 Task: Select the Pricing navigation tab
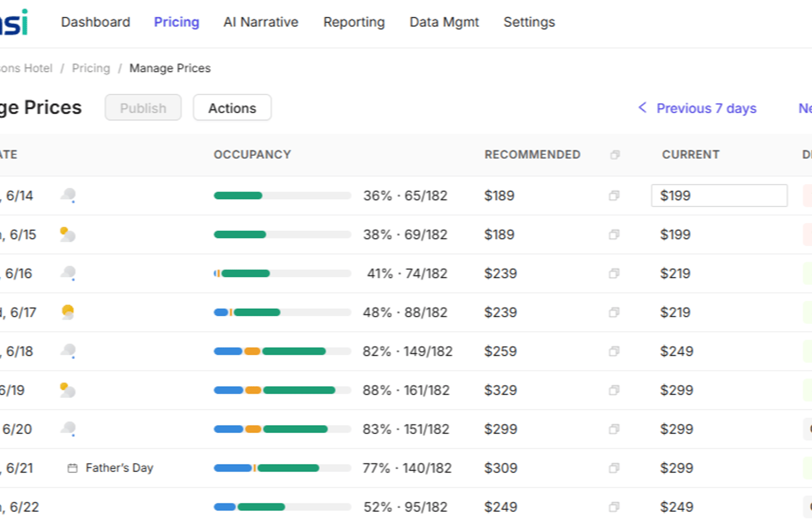177,22
